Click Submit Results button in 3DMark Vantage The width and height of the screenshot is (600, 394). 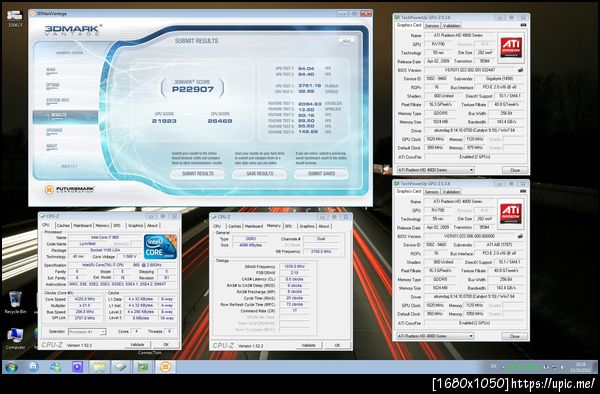pyautogui.click(x=197, y=174)
